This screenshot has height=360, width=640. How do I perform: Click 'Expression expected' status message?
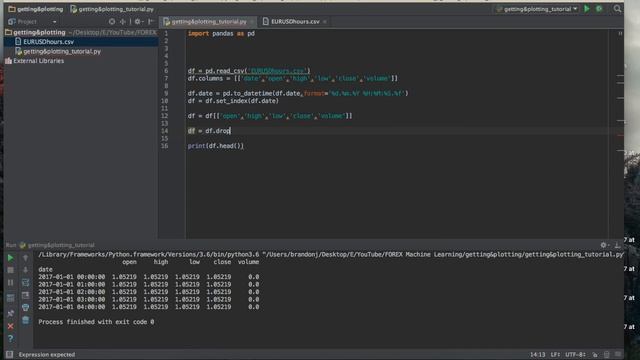click(47, 354)
